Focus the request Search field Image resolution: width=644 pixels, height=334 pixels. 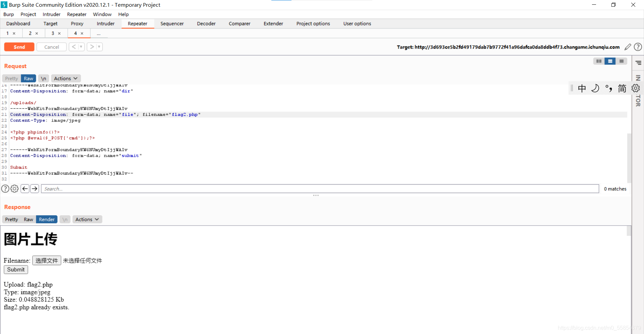tap(320, 189)
